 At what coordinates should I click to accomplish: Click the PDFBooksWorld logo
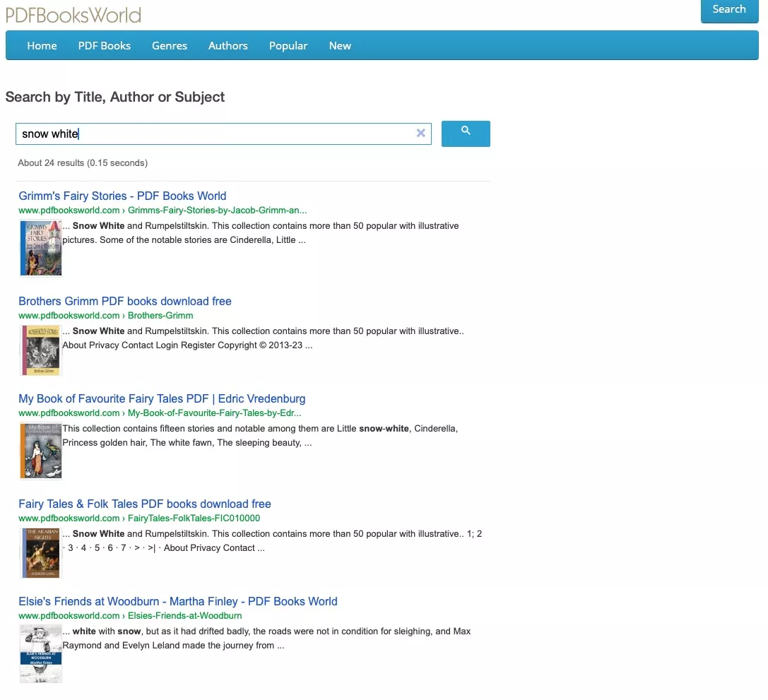[73, 14]
